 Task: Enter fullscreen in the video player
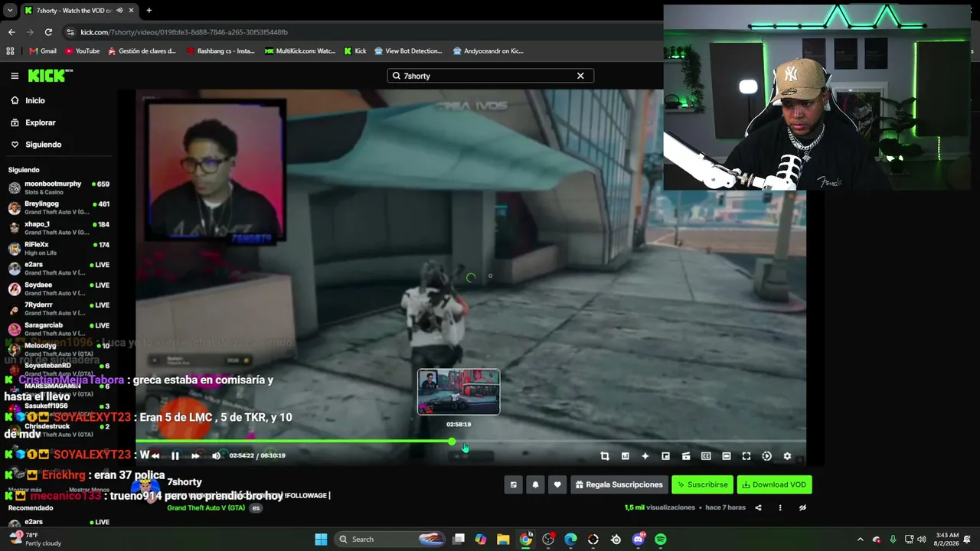coord(746,456)
